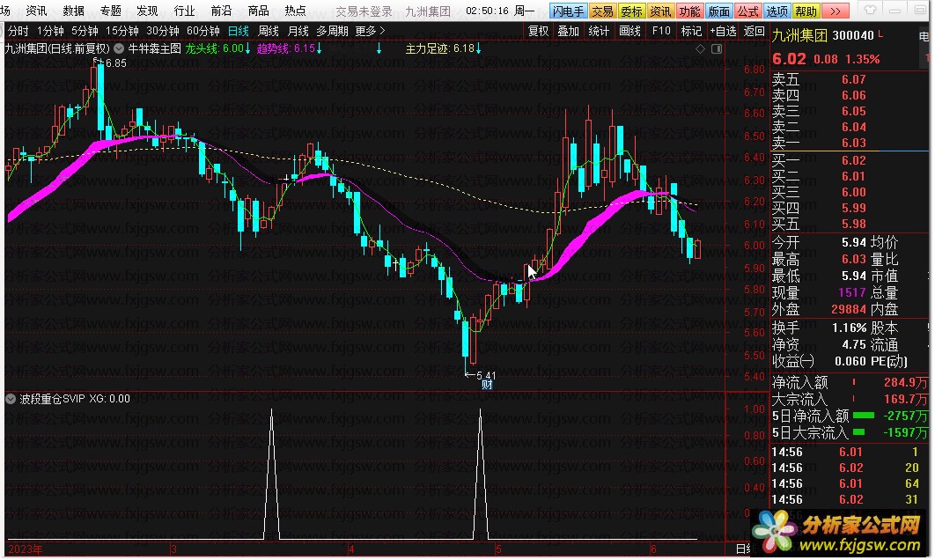
Task: Click the 2023年 date axis label
Action: coord(25,549)
